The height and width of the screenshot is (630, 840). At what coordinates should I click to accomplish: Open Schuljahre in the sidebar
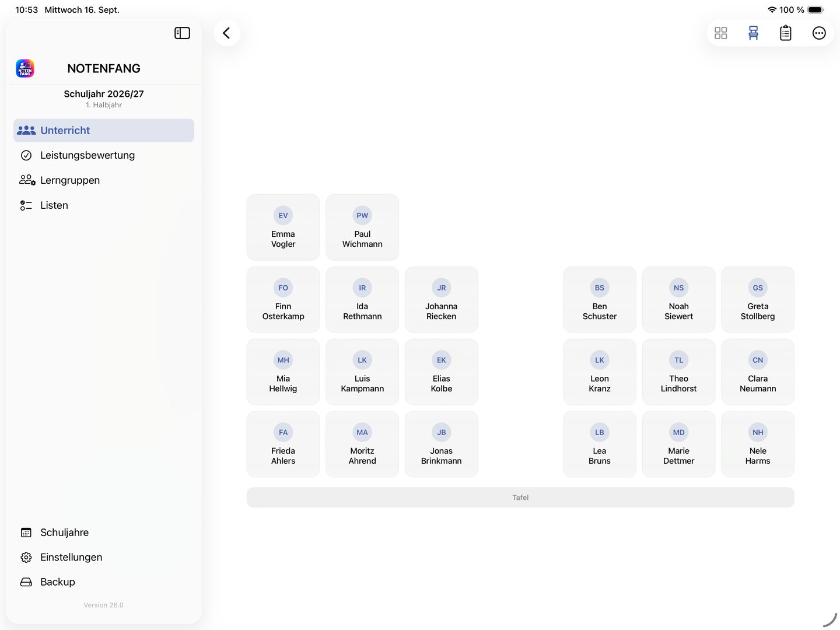click(104, 533)
